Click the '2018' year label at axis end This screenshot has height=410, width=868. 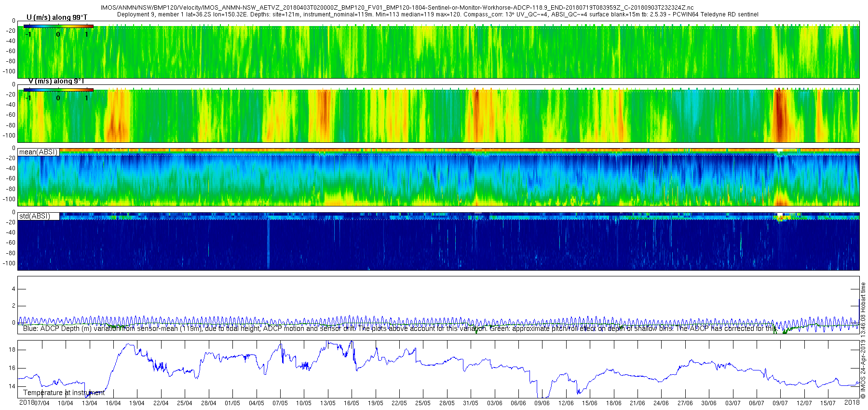[852, 403]
